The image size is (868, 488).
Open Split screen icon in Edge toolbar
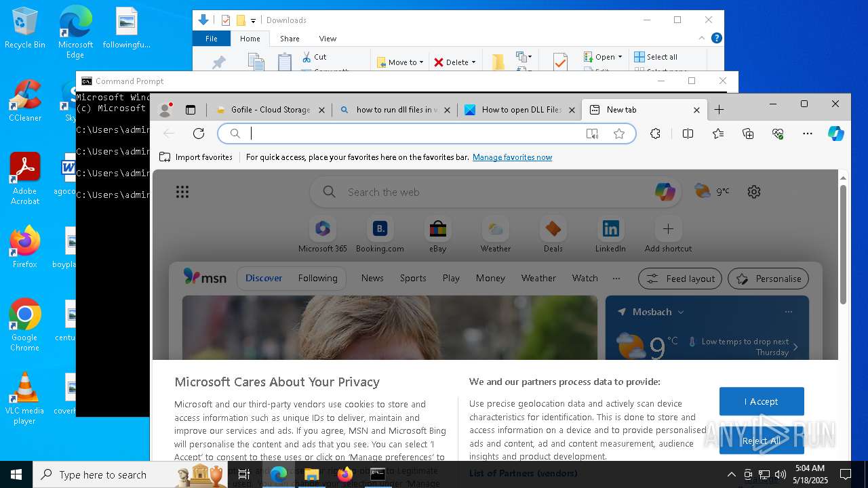[688, 134]
